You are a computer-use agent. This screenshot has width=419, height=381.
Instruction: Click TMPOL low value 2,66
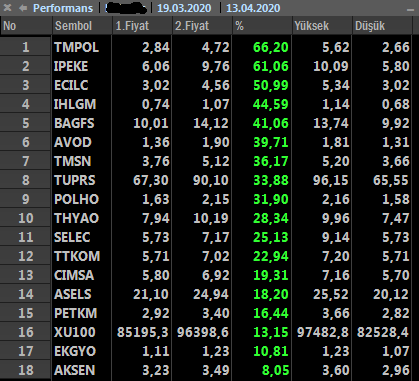click(396, 47)
